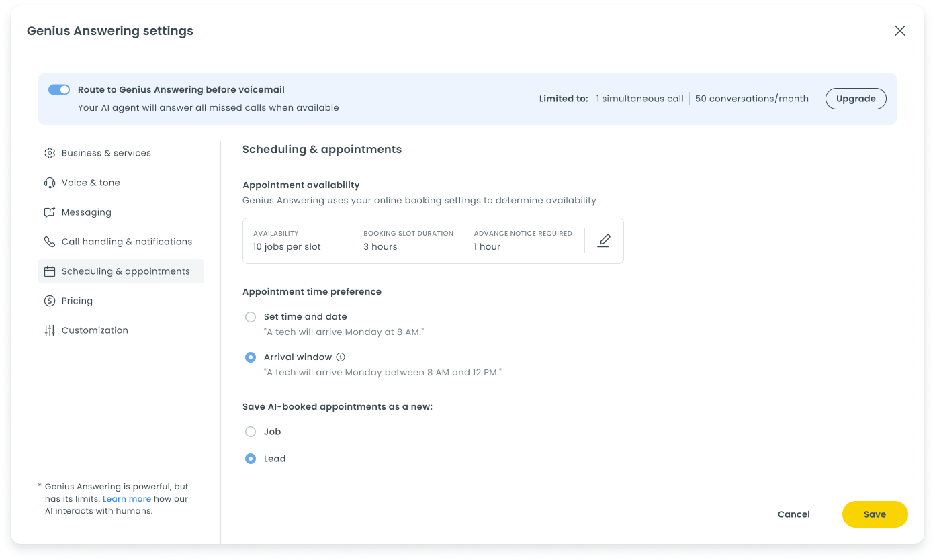935x560 pixels.
Task: Click the '50 conversations/month' limit text
Action: tap(752, 99)
